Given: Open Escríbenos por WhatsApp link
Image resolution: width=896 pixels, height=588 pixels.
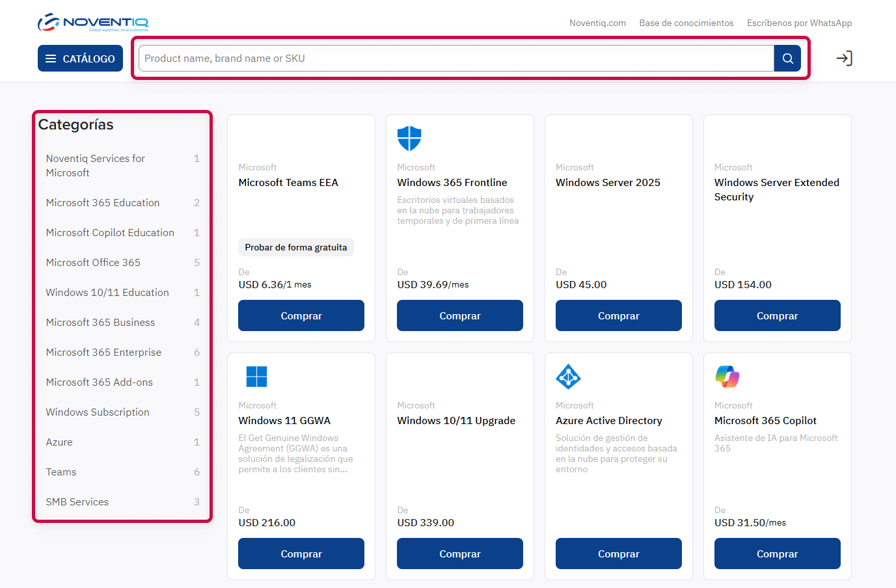Looking at the screenshot, I should [799, 23].
